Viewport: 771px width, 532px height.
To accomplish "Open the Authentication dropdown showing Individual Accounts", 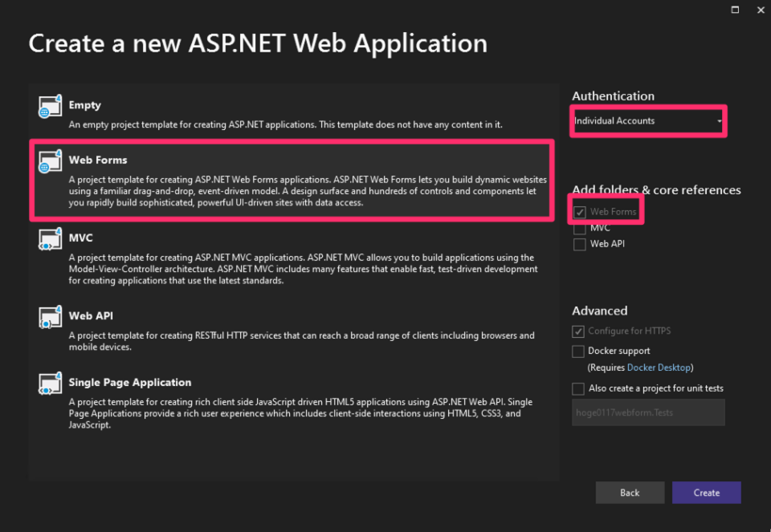I will point(648,121).
